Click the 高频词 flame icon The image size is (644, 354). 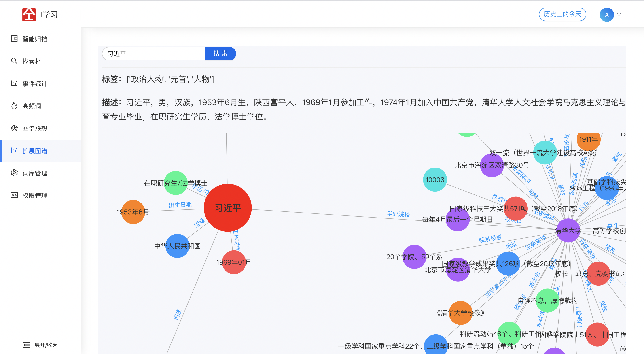coord(14,106)
